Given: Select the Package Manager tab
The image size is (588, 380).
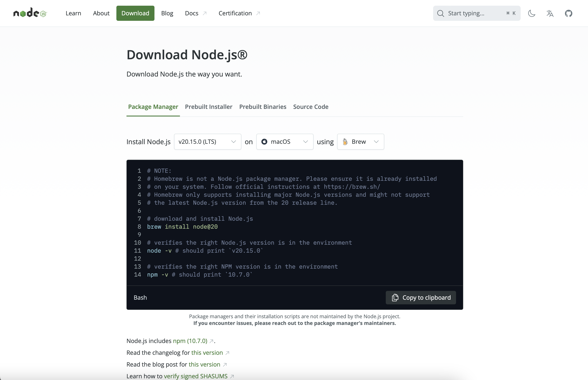Looking at the screenshot, I should click(153, 107).
